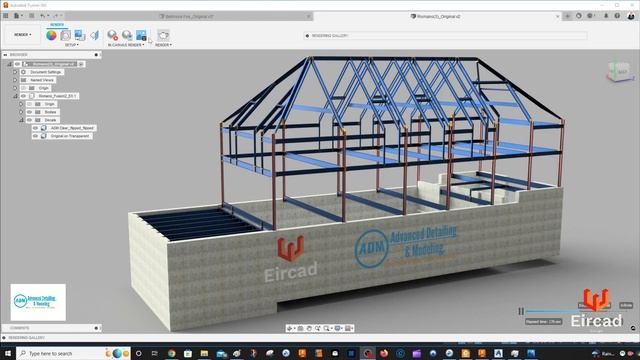Select the RENDER ribbon tab
The height and width of the screenshot is (360, 640).
pos(57,25)
